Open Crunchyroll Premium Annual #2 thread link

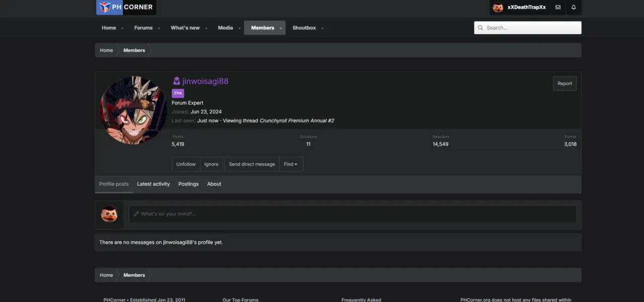point(297,121)
